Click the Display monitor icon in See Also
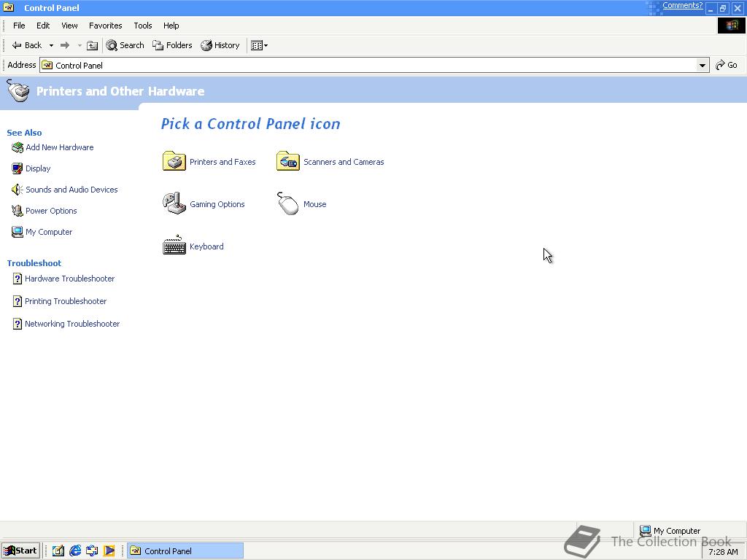 click(x=18, y=168)
